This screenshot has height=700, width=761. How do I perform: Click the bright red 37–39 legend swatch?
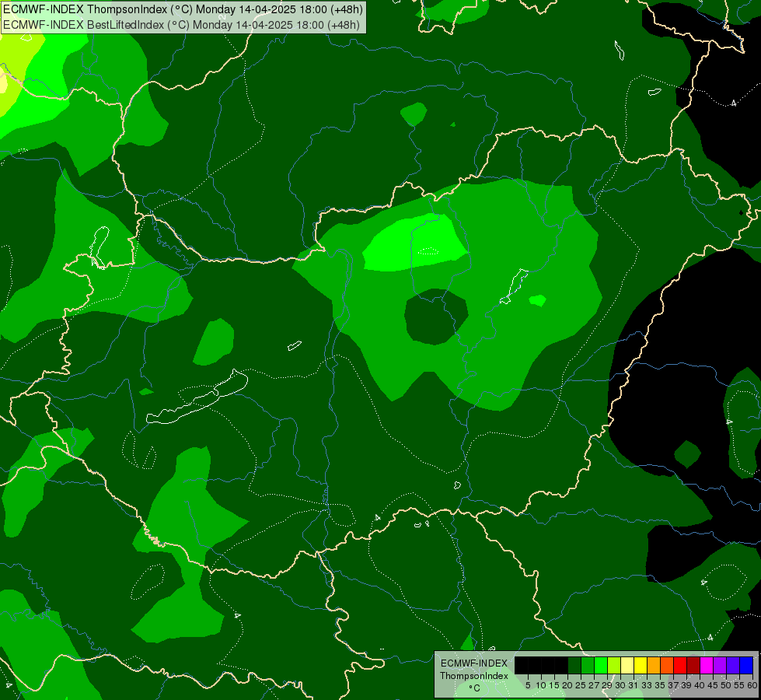(680, 665)
